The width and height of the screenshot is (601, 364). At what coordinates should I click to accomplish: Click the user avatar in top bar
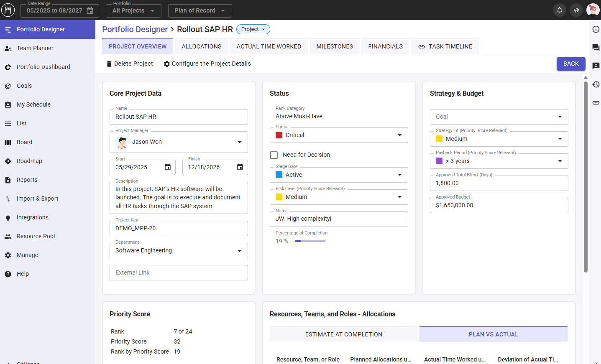tap(592, 10)
